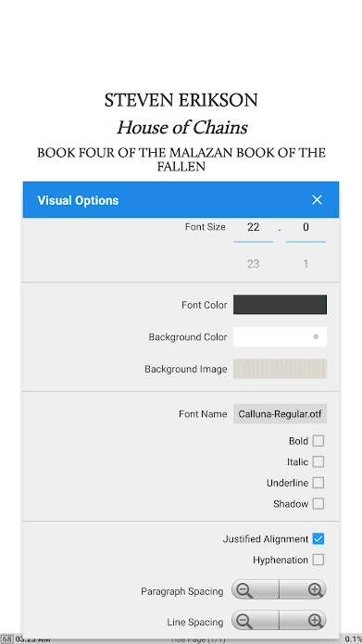362x644 pixels.
Task: Turn on Hyphenation
Action: click(x=318, y=560)
